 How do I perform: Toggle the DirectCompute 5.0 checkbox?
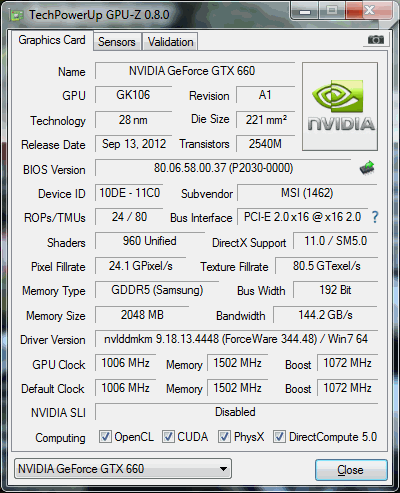tap(279, 437)
